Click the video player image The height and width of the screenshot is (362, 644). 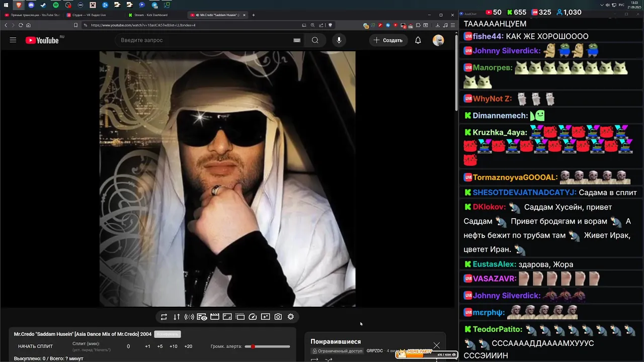tap(227, 179)
